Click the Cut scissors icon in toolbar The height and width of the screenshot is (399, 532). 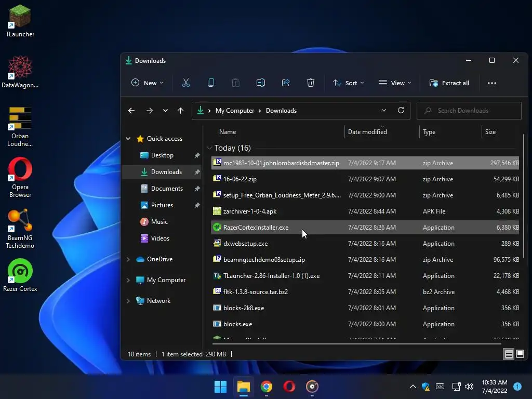coord(186,83)
